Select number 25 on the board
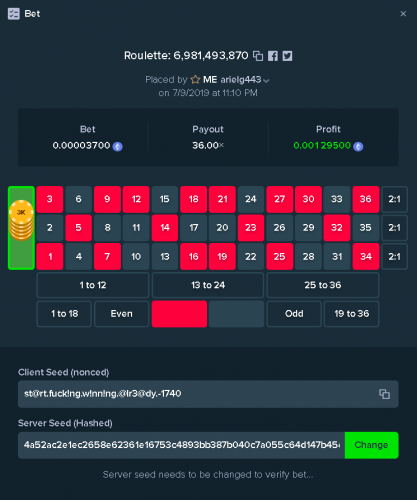 (x=280, y=257)
